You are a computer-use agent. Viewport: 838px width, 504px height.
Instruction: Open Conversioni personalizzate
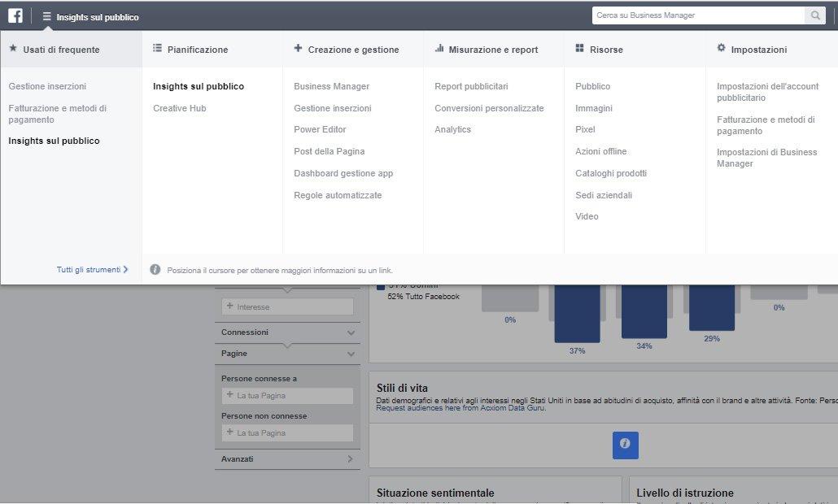pyautogui.click(x=489, y=108)
